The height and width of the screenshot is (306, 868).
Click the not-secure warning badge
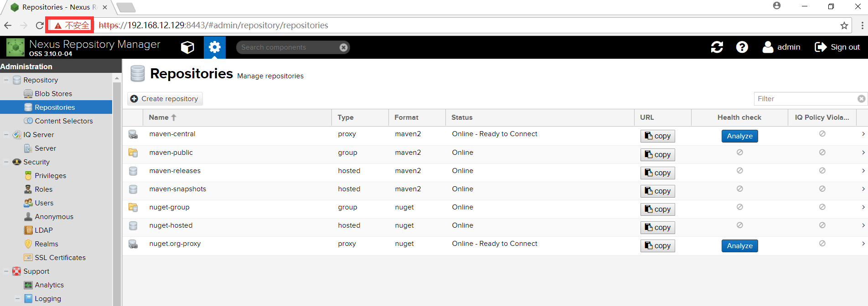coord(70,25)
